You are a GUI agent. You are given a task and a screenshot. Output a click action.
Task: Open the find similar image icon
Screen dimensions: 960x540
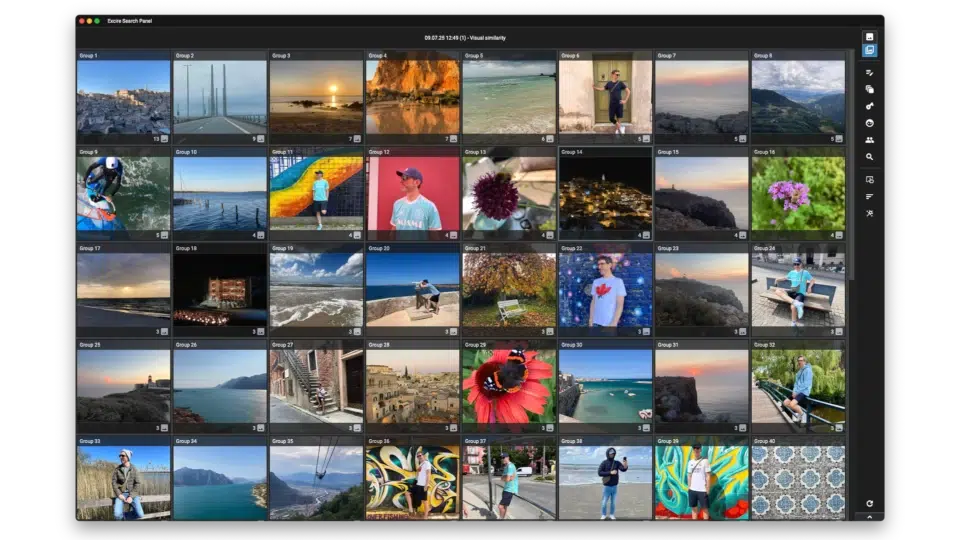(869, 180)
